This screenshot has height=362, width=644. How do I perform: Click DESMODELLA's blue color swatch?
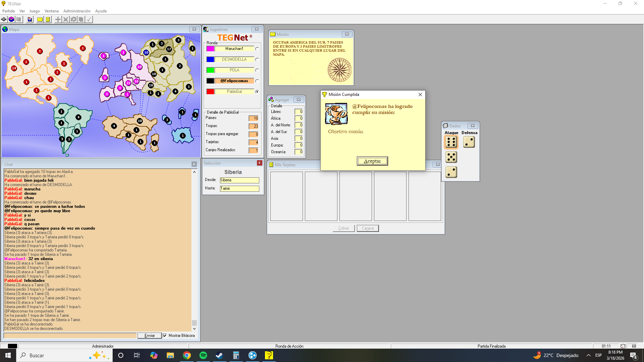[x=210, y=59]
